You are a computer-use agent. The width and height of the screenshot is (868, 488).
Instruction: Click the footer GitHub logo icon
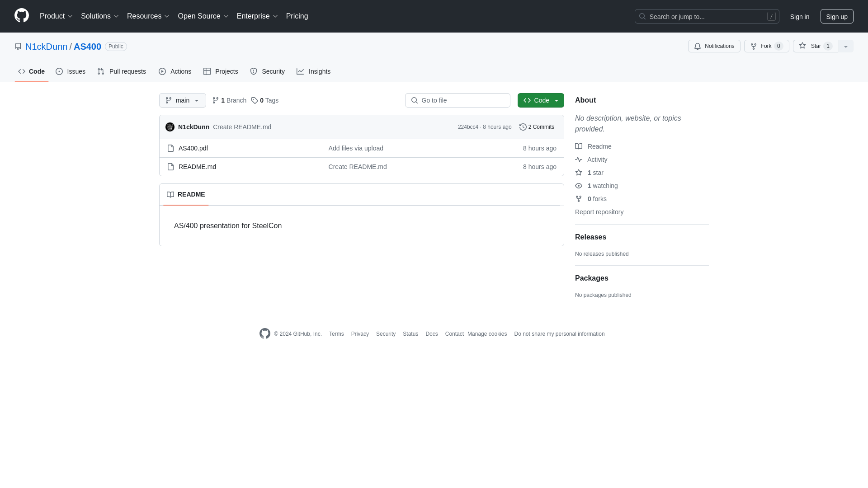coord(265,333)
